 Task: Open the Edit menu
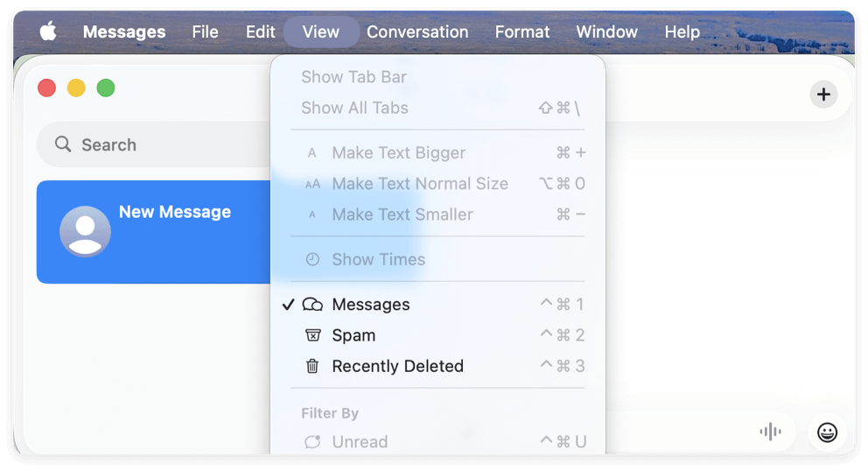[x=260, y=32]
